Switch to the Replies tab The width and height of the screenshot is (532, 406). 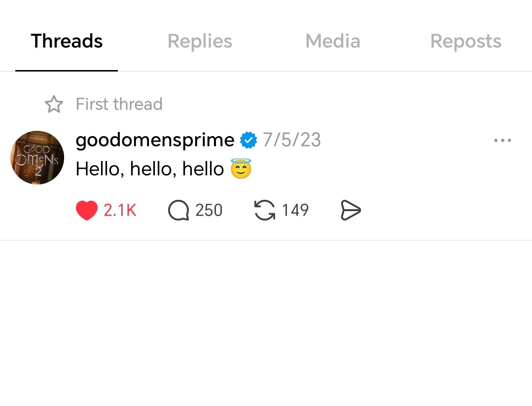point(200,41)
